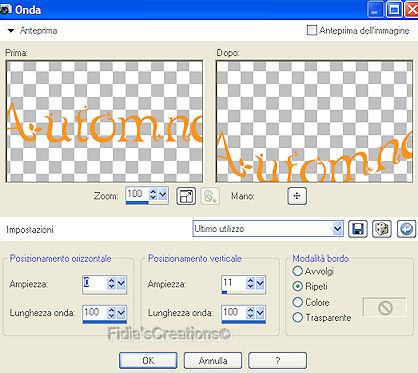
Task: Click vertical Lunghezza onda field
Action: click(233, 312)
